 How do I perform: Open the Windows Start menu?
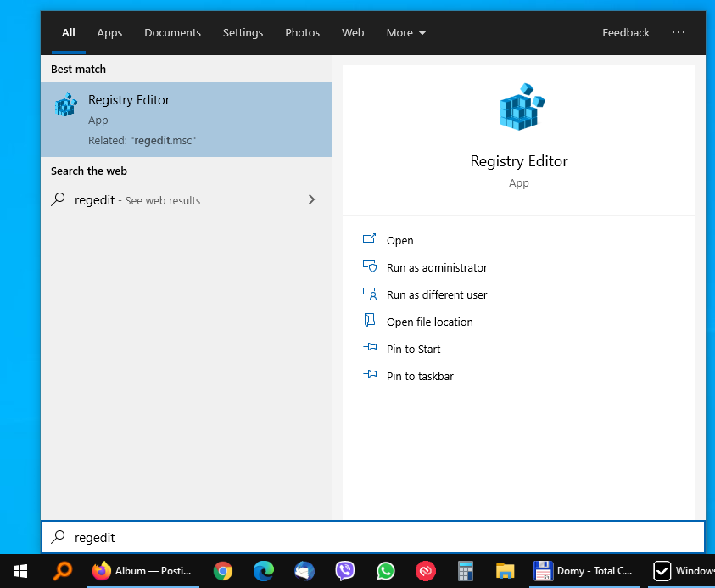(20, 571)
